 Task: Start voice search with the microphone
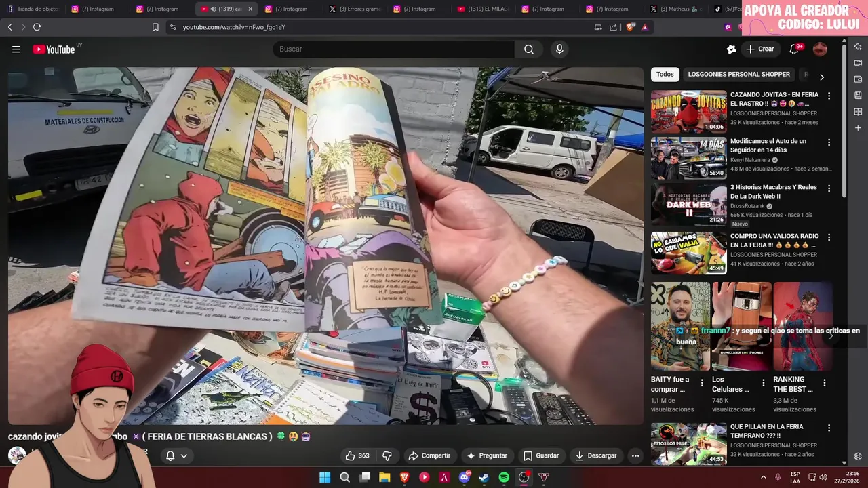[x=559, y=49]
